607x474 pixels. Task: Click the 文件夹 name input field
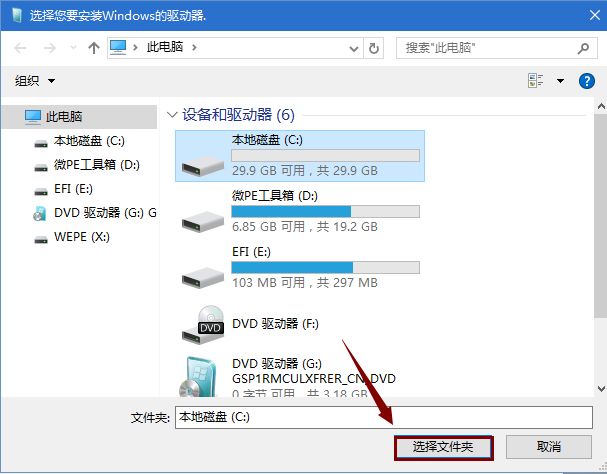pos(384,416)
